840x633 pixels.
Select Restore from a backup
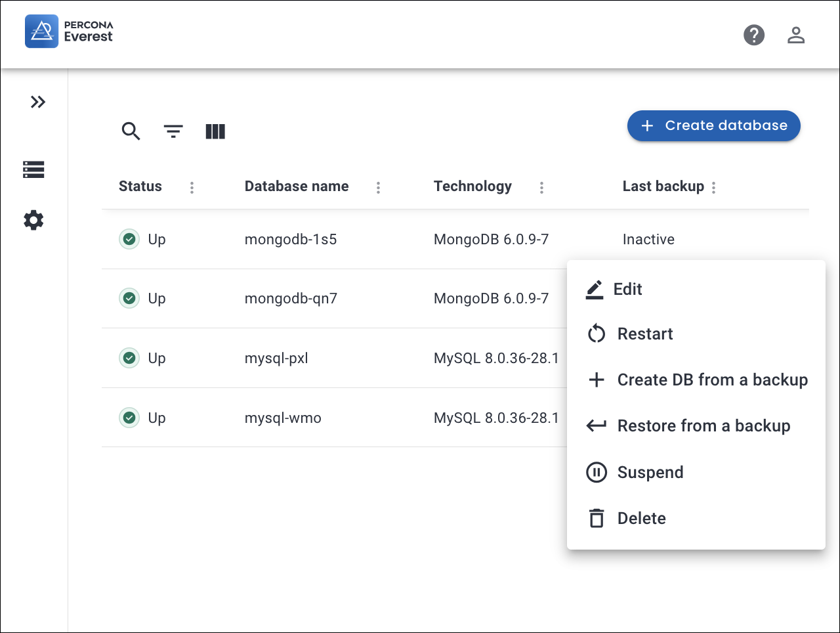click(696, 426)
